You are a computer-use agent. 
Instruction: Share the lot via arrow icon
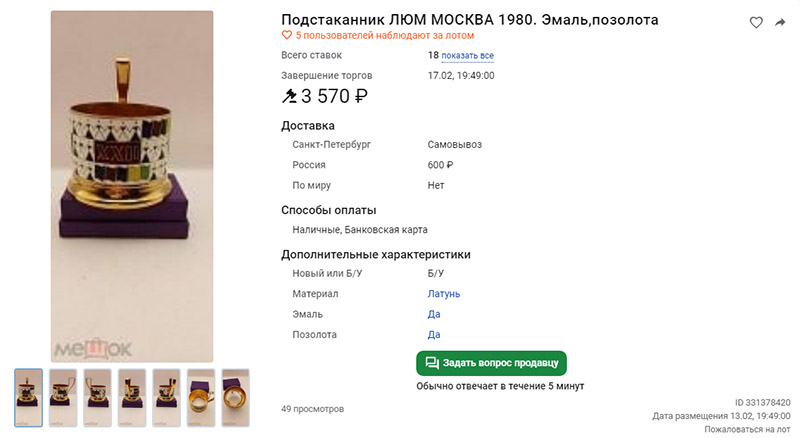780,22
